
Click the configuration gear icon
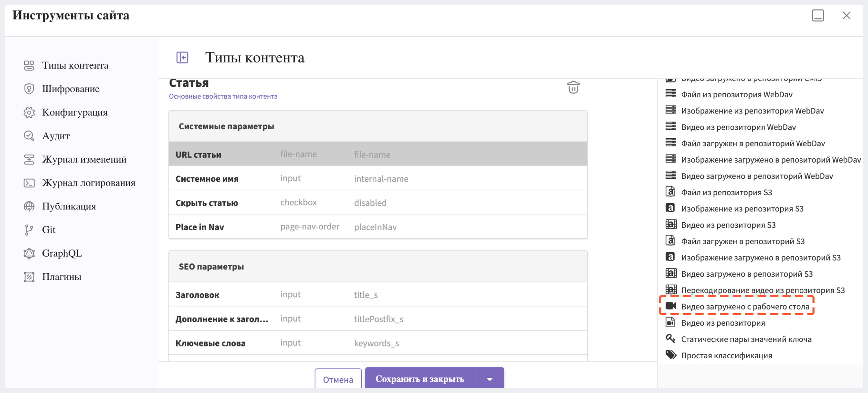click(x=29, y=112)
